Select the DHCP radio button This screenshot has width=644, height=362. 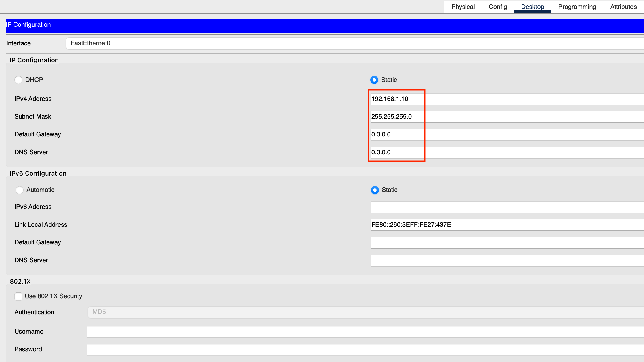point(18,80)
